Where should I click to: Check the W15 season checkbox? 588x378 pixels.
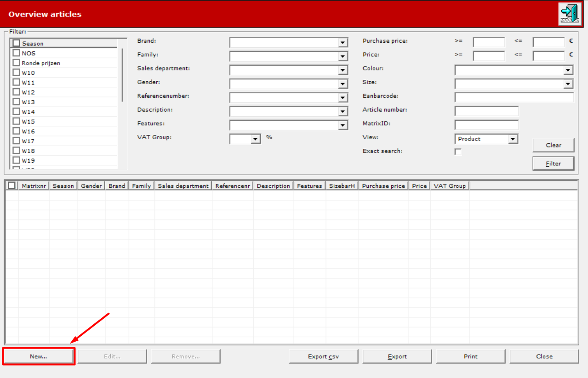(x=16, y=121)
